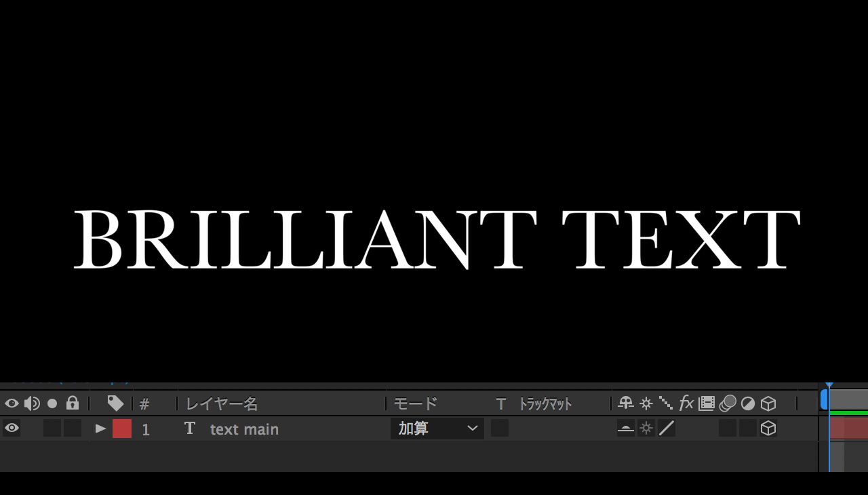Expand the text main layer properties triangle
Viewport: 868px width, 495px height.
tap(100, 429)
